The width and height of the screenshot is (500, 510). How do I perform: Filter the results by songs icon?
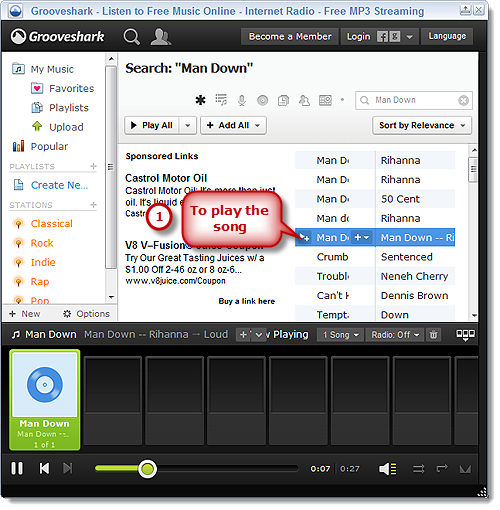221,100
